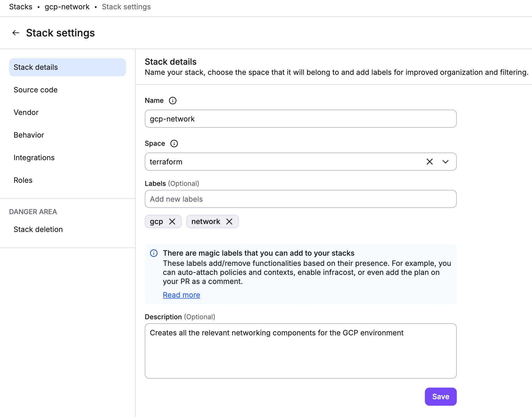The height and width of the screenshot is (417, 532).
Task: Select the Behavior section
Action: (x=29, y=135)
